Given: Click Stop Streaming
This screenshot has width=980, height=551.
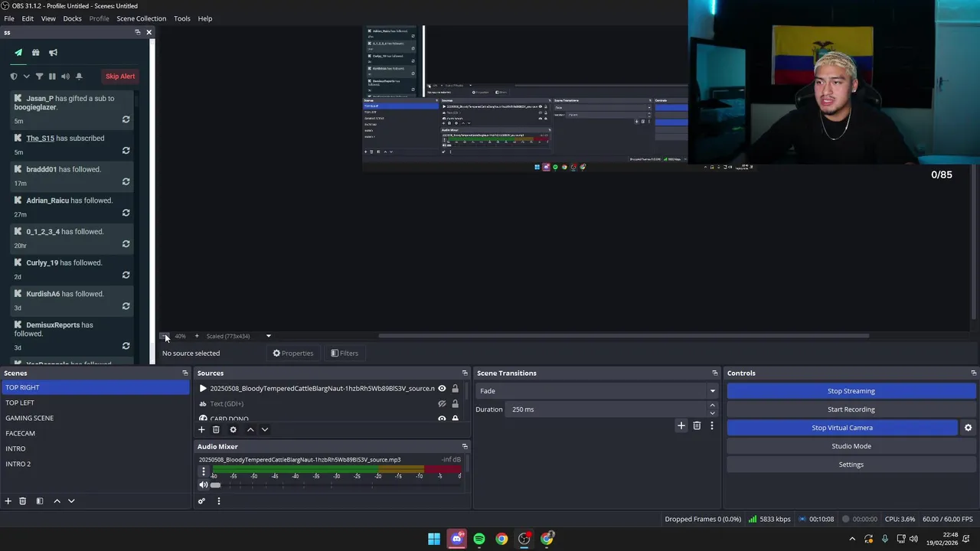Looking at the screenshot, I should point(851,391).
